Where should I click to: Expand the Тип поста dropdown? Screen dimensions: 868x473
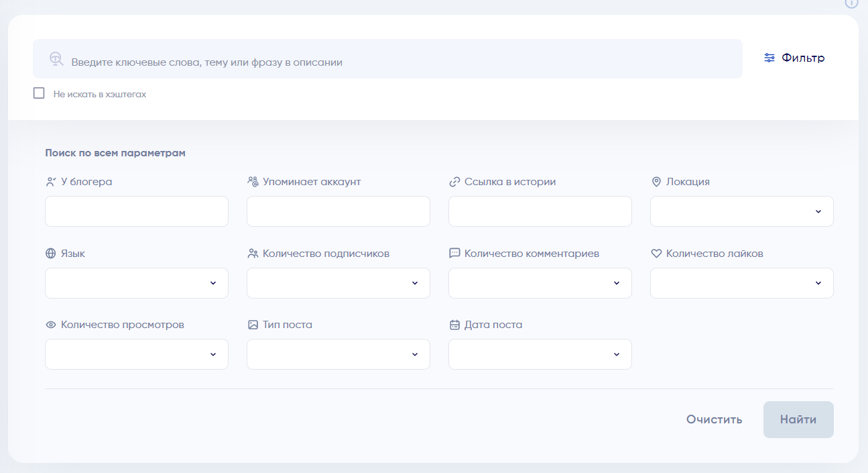(x=338, y=354)
